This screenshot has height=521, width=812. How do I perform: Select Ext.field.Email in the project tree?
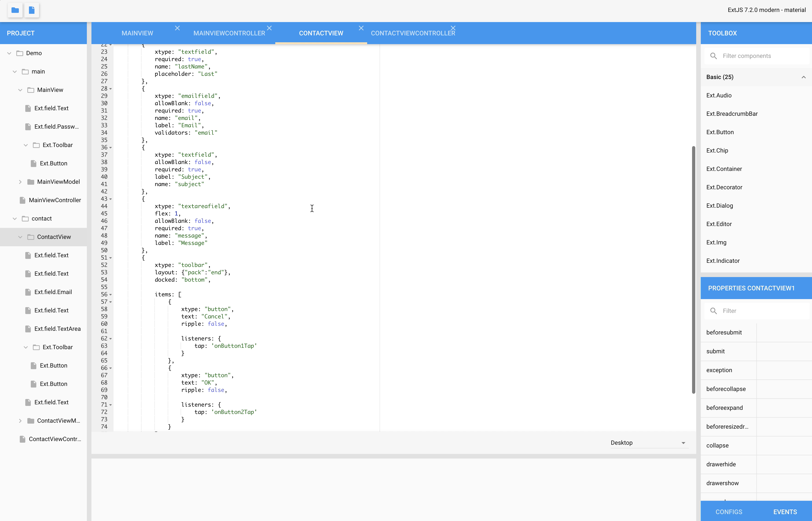tap(53, 292)
